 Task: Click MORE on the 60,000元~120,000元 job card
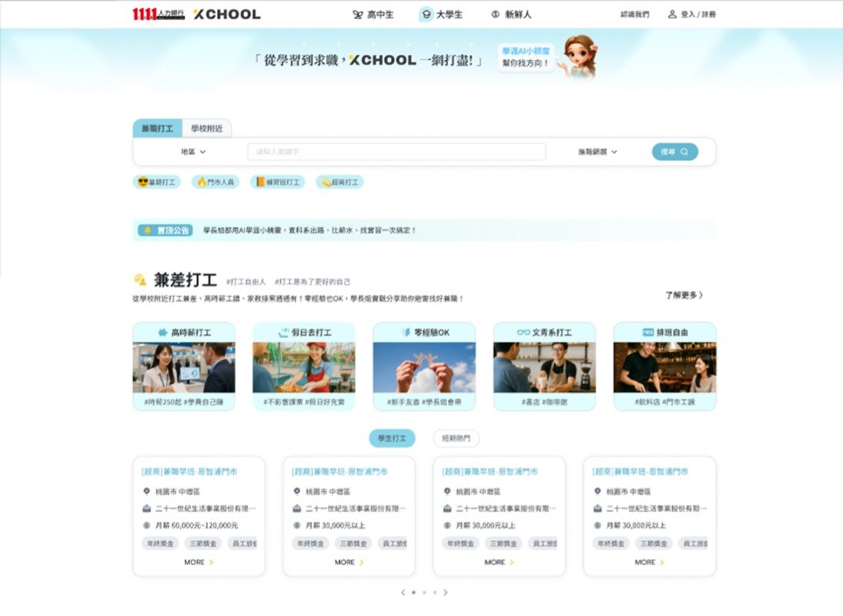pyautogui.click(x=199, y=562)
